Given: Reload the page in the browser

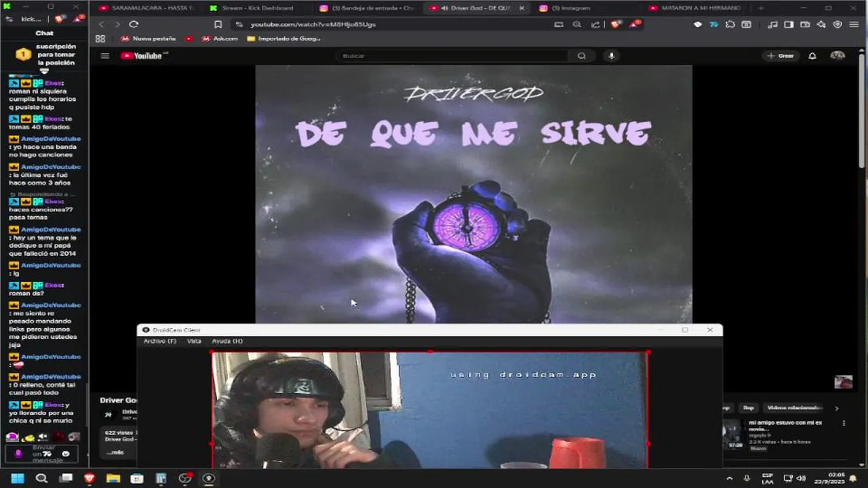Looking at the screenshot, I should tap(134, 24).
